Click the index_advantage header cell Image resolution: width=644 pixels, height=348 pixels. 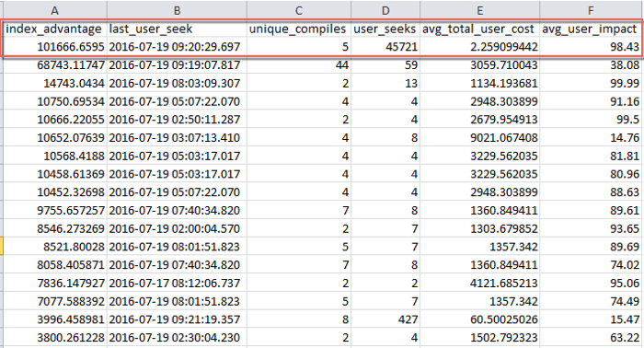click(x=55, y=29)
